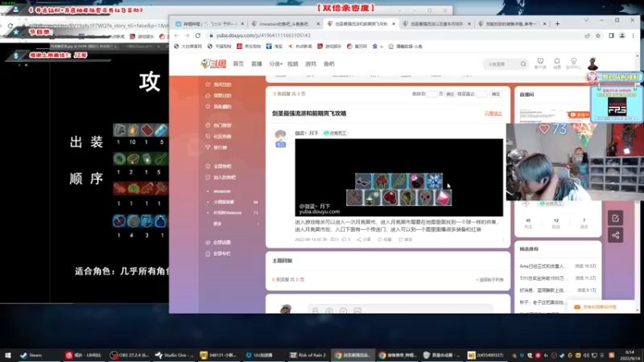The width and height of the screenshot is (644, 362).
Task: Open 游戏 in the Douyu navigation
Action: [x=311, y=64]
